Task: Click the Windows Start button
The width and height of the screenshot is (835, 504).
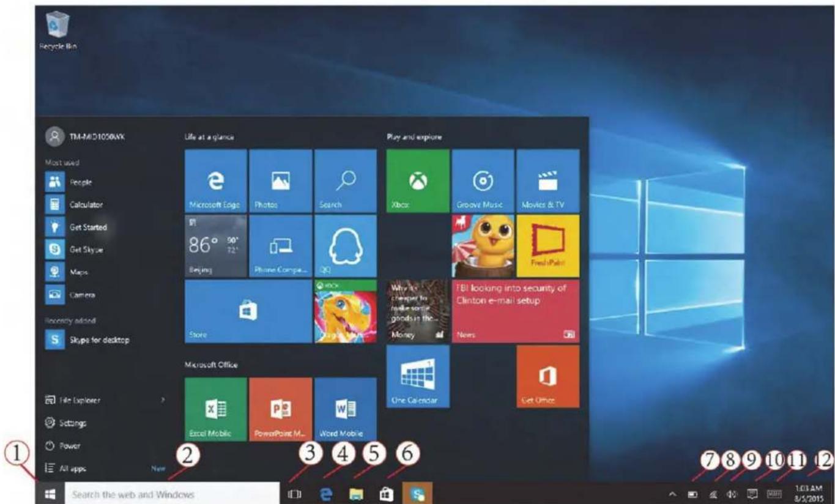Action: click(51, 494)
